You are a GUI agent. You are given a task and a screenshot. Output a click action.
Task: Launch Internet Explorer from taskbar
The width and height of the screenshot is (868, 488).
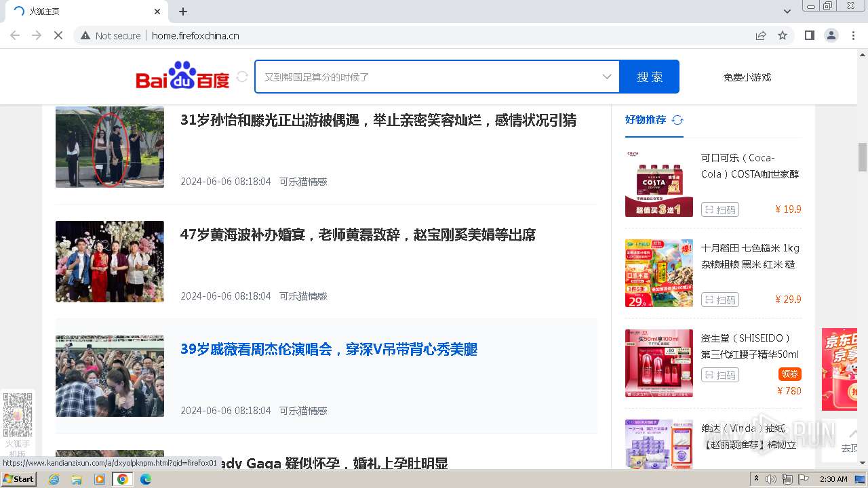(54, 479)
